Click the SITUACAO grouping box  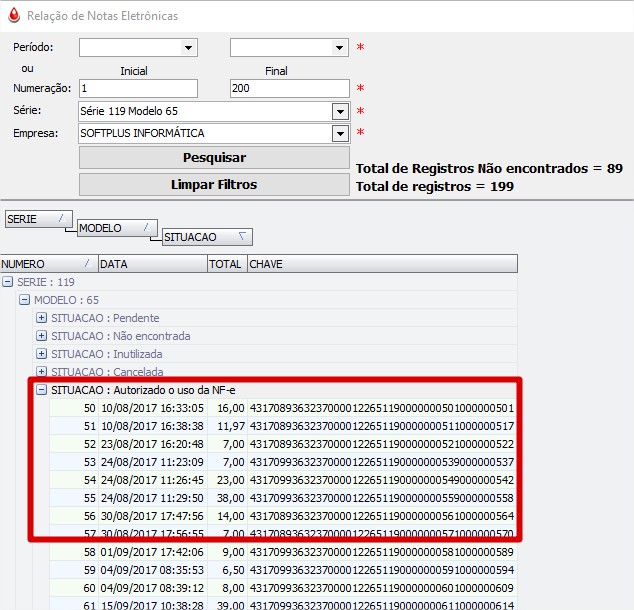207,237
